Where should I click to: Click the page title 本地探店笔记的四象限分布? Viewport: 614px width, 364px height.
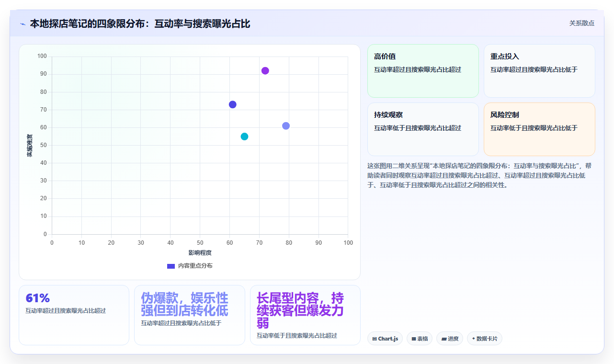point(140,23)
